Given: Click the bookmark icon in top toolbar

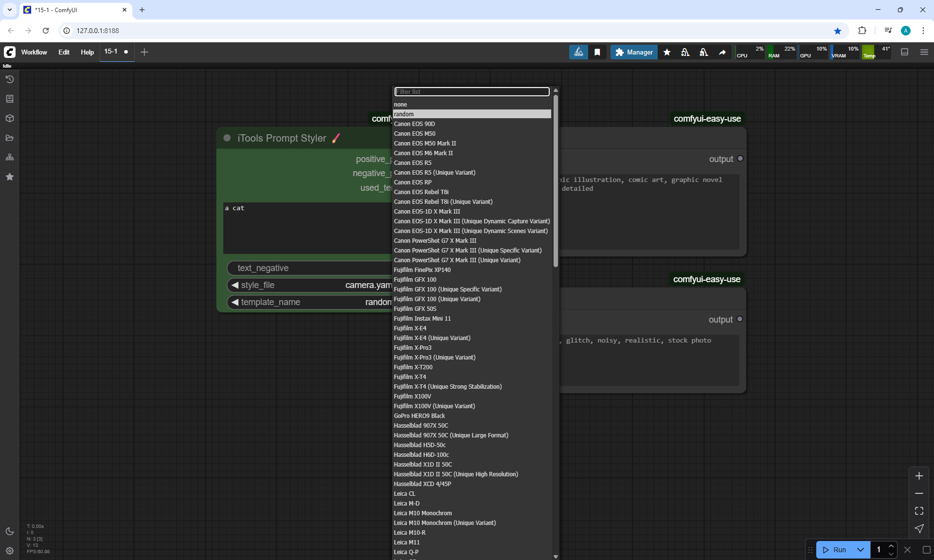Looking at the screenshot, I should point(597,52).
